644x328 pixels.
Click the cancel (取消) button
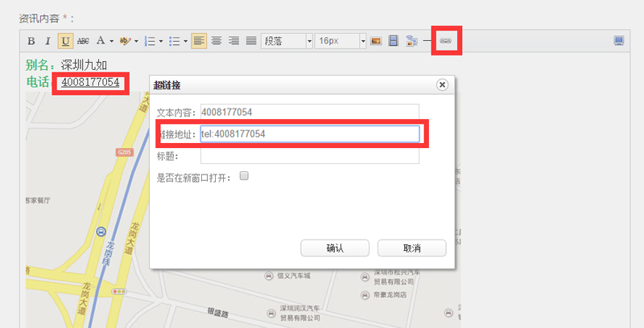click(411, 248)
